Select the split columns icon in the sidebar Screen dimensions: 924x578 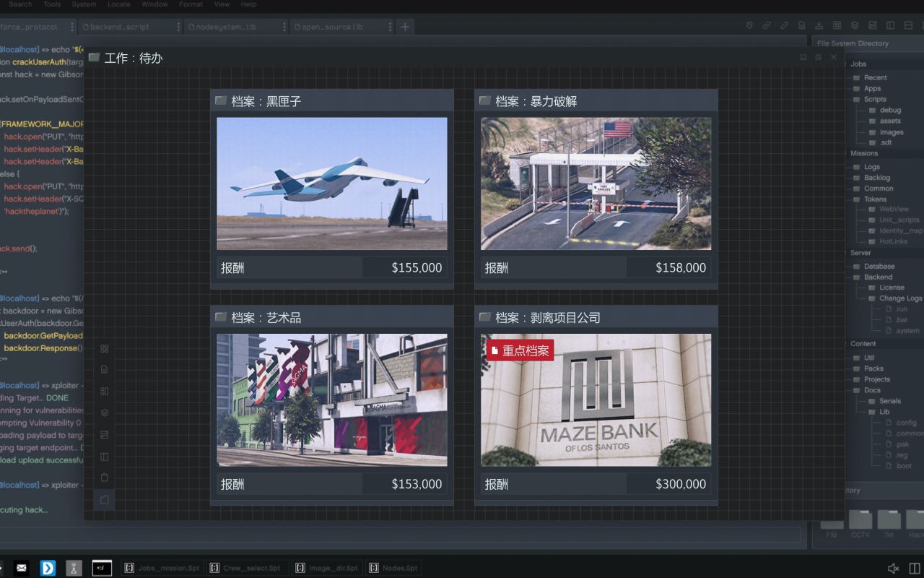click(105, 457)
